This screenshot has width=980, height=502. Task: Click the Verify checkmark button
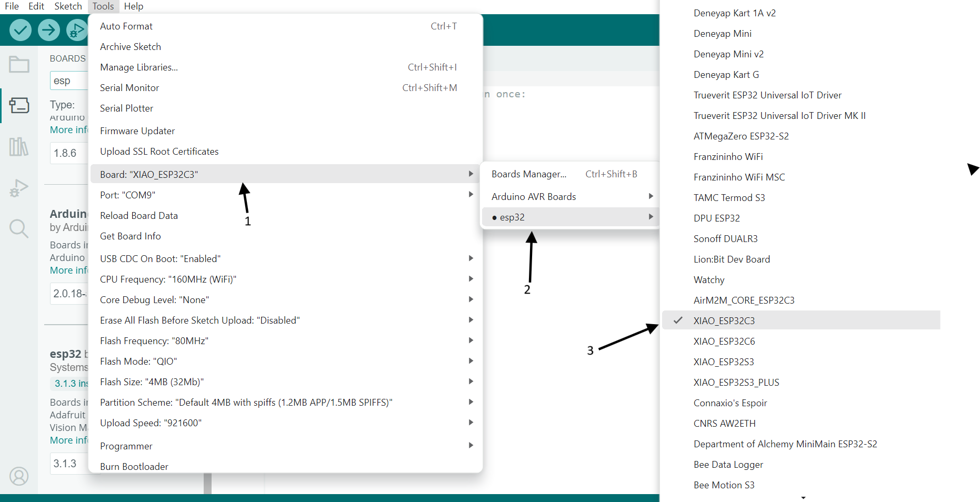pos(21,30)
